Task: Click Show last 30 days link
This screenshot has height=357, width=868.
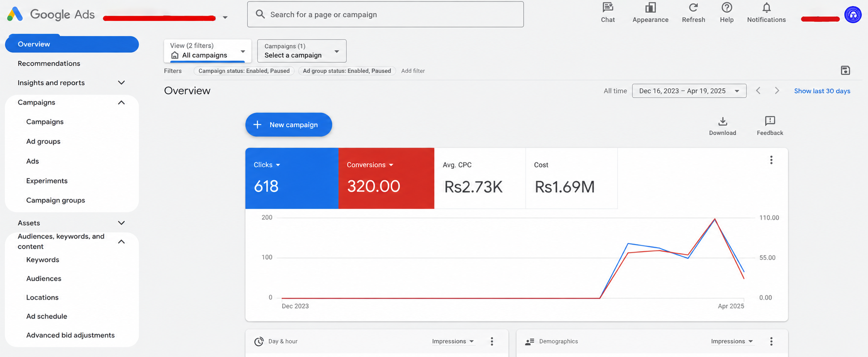Action: (822, 91)
